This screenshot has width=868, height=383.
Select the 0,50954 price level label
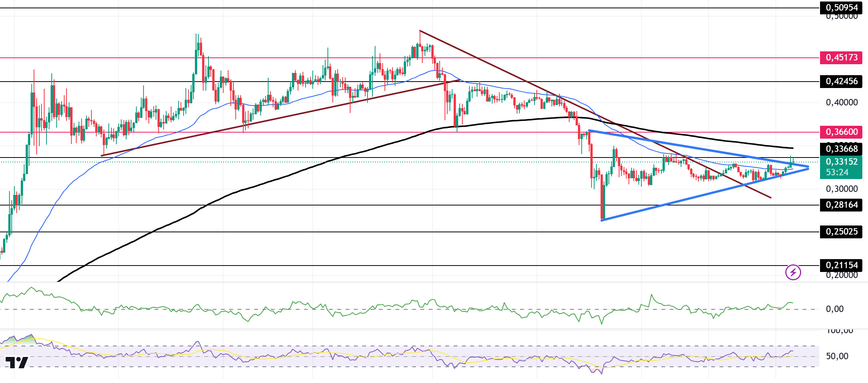tap(841, 7)
